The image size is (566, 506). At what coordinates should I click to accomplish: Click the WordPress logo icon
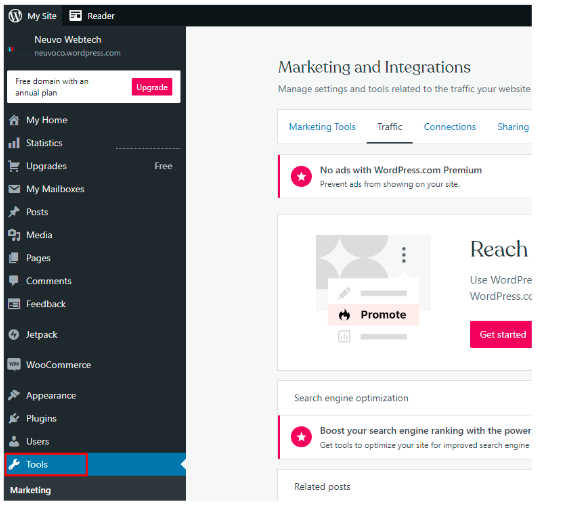click(x=15, y=16)
